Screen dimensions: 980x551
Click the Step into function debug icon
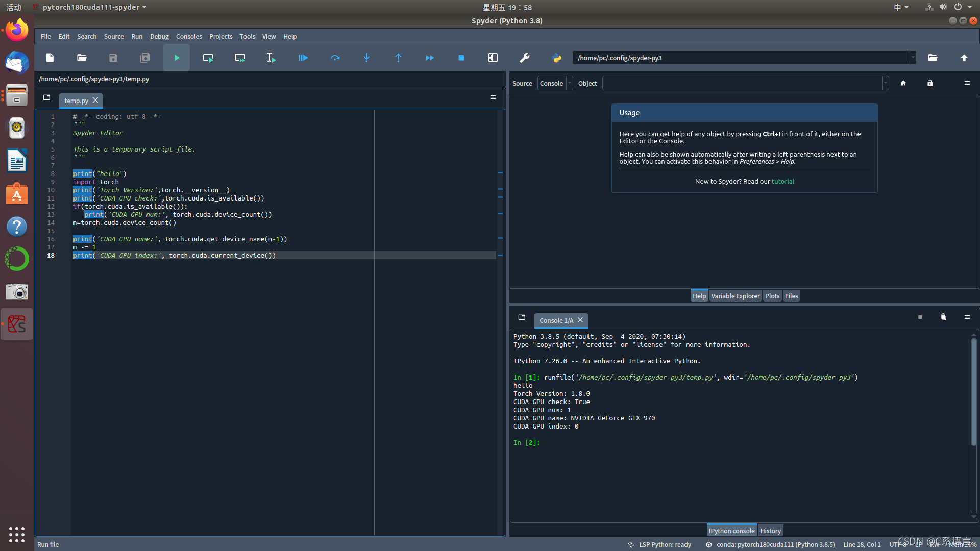[366, 58]
